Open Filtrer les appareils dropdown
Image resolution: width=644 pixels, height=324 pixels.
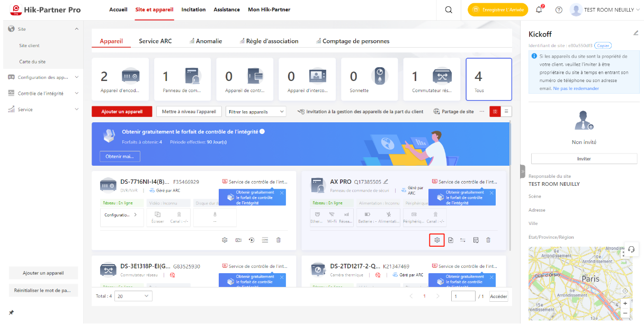256,112
